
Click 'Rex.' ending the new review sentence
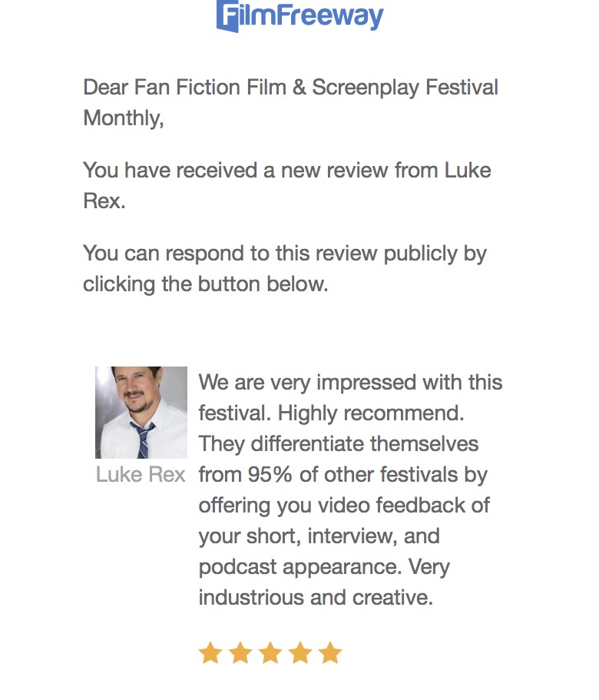[104, 201]
